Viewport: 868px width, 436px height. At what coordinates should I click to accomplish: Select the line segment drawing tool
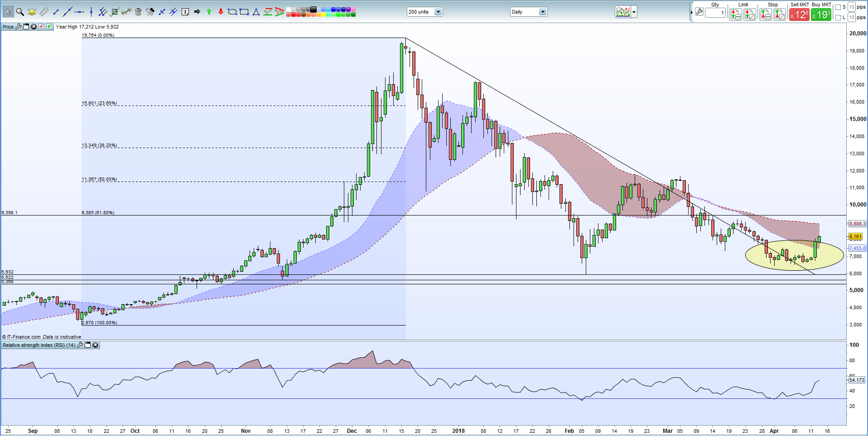(56, 12)
